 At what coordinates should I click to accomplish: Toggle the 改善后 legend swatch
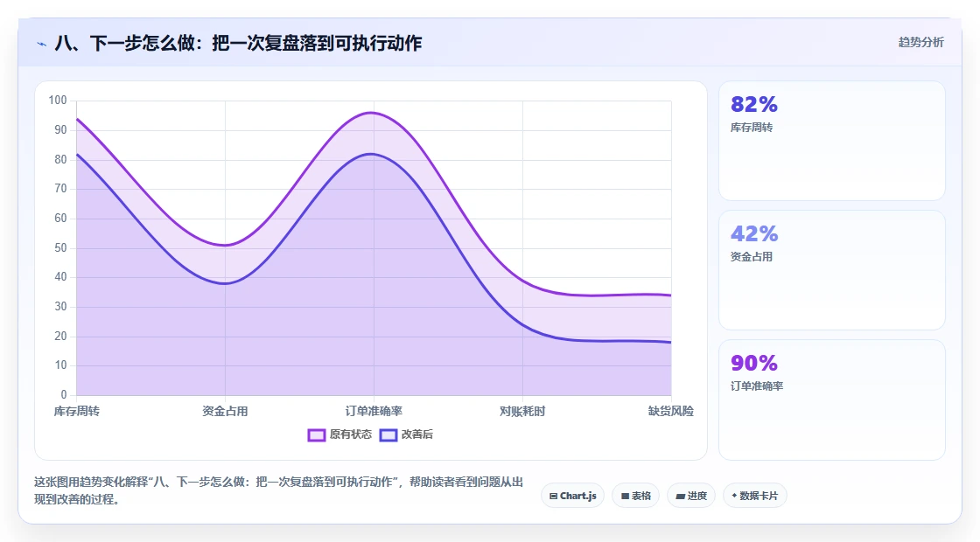pyautogui.click(x=388, y=435)
